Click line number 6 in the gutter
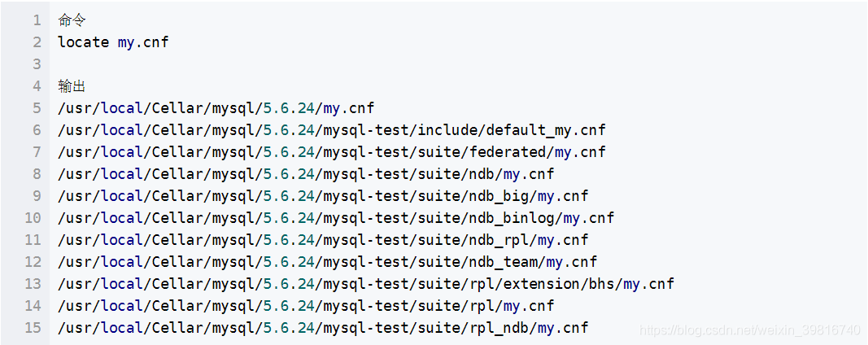This screenshot has height=345, width=868. click(37, 130)
